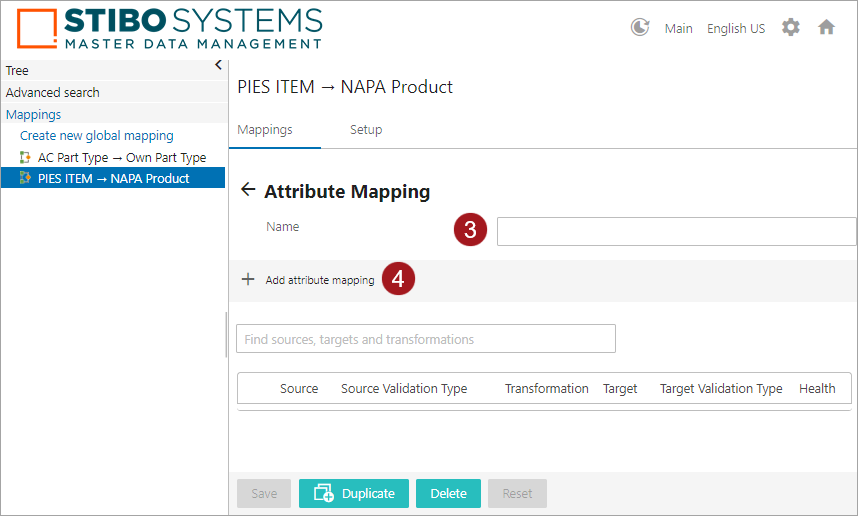Select the Mappings tab
858x516 pixels.
tap(265, 130)
